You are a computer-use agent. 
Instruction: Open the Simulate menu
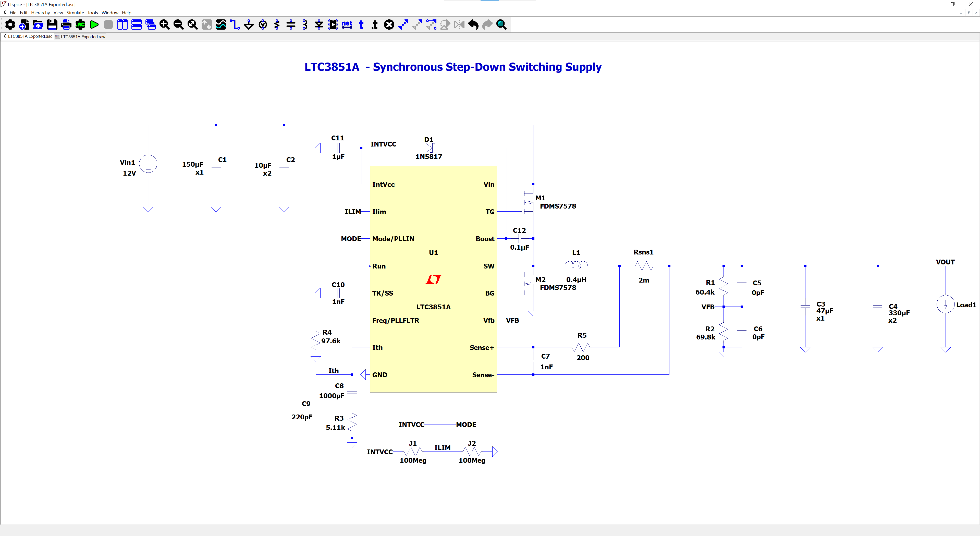75,13
